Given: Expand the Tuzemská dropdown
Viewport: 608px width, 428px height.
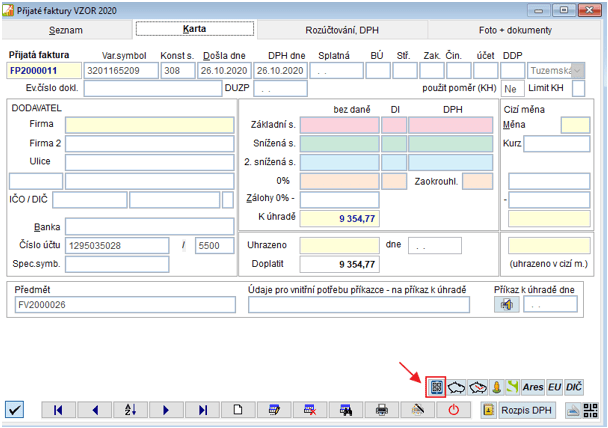Looking at the screenshot, I should [577, 71].
